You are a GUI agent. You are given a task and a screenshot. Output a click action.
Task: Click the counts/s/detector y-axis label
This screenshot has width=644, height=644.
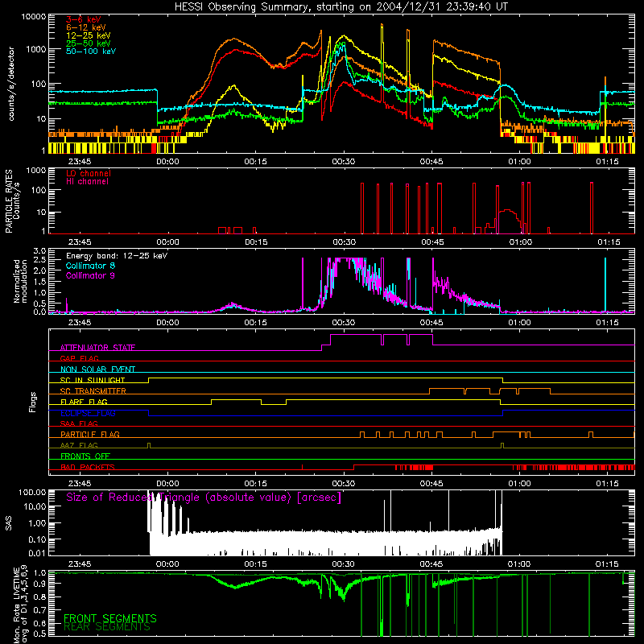point(11,84)
